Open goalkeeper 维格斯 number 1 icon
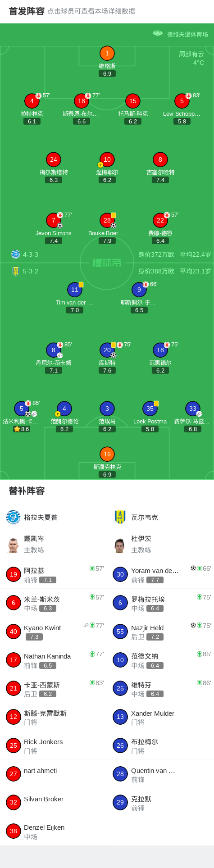214x868 pixels. coord(107,53)
